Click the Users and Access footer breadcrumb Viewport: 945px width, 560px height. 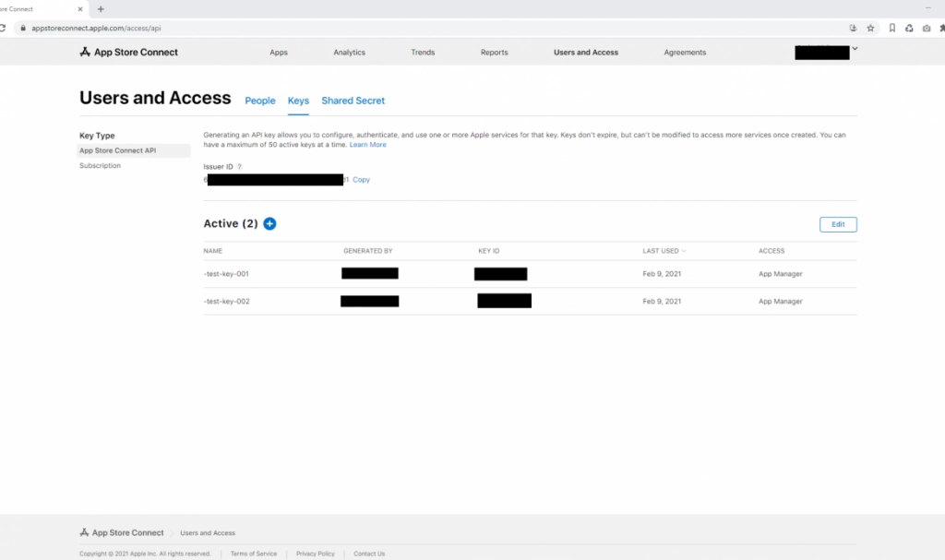click(208, 533)
